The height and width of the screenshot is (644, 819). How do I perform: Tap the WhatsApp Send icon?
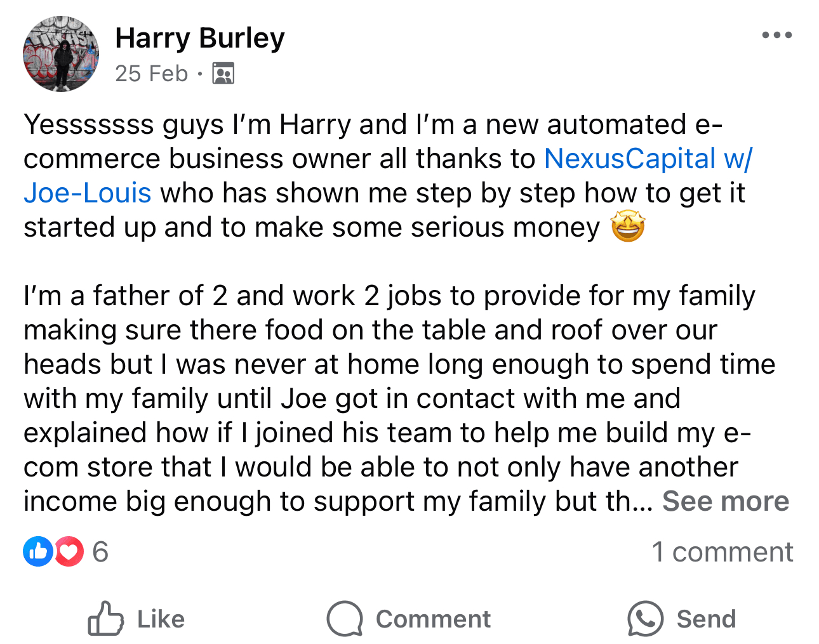coord(645,619)
